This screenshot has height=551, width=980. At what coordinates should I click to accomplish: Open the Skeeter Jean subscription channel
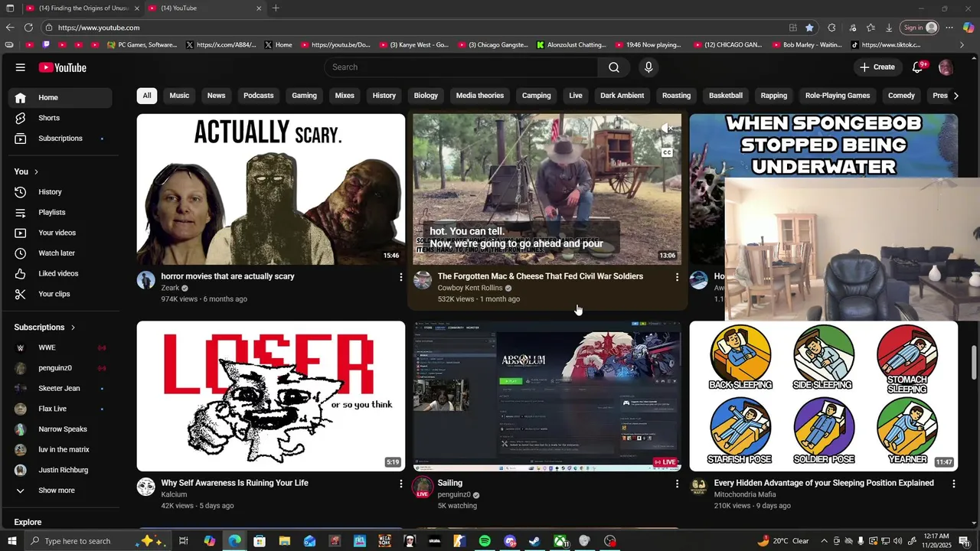coord(60,389)
